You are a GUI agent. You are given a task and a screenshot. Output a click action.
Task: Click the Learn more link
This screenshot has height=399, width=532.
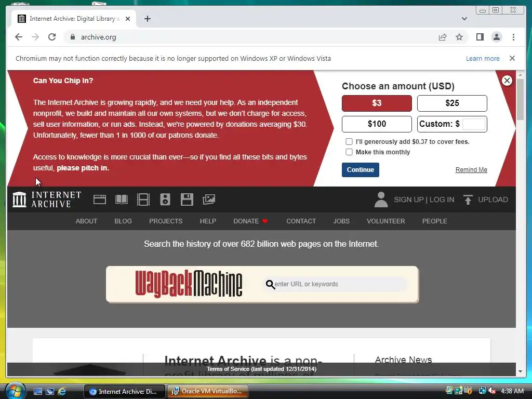coord(483,58)
